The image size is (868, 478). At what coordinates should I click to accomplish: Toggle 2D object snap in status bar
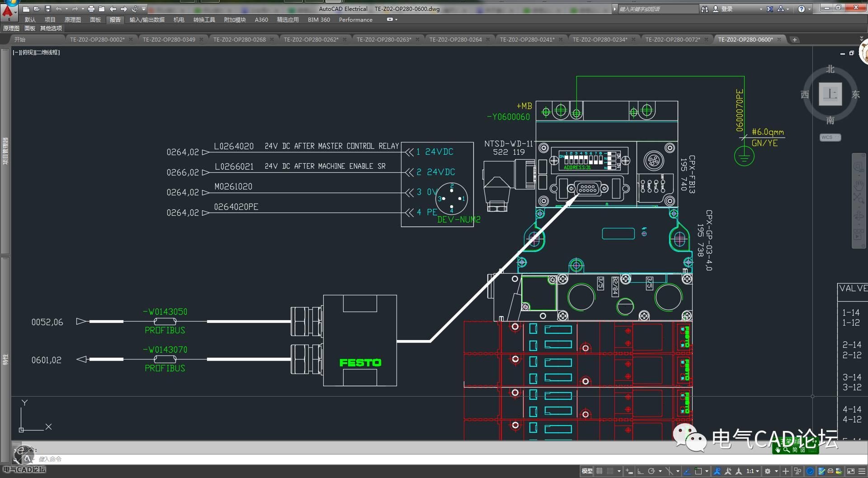click(698, 471)
